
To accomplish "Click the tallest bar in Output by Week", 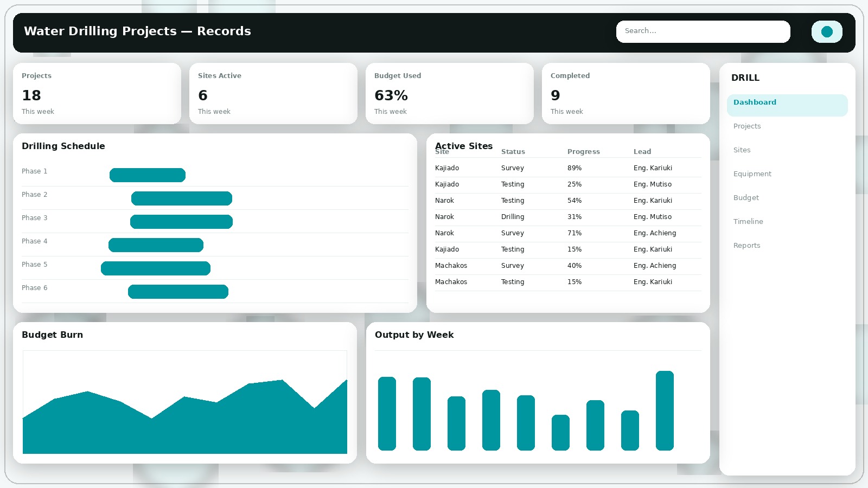I will [665, 410].
